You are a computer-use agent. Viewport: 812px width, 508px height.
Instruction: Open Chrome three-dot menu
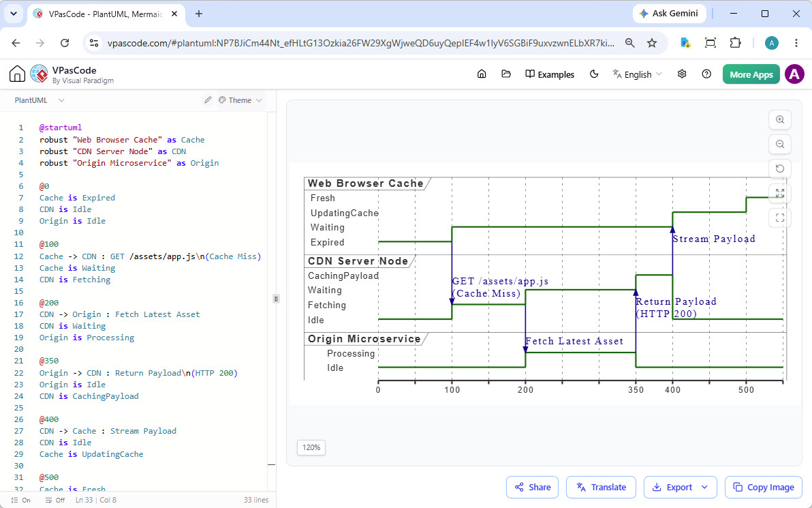coord(796,43)
